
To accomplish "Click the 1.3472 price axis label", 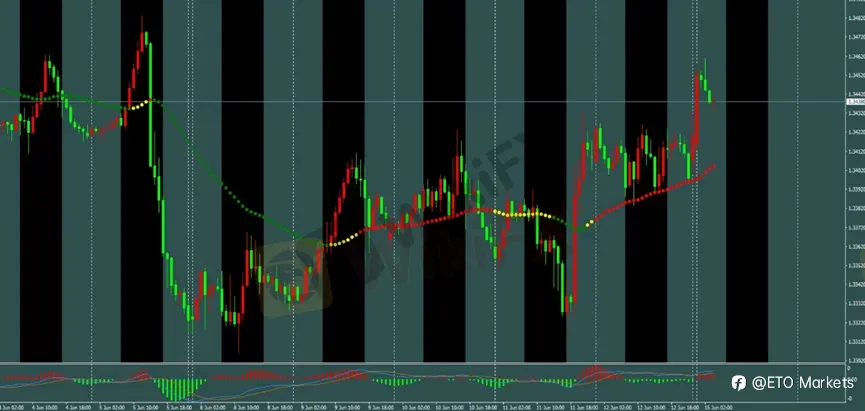I will pyautogui.click(x=857, y=36).
